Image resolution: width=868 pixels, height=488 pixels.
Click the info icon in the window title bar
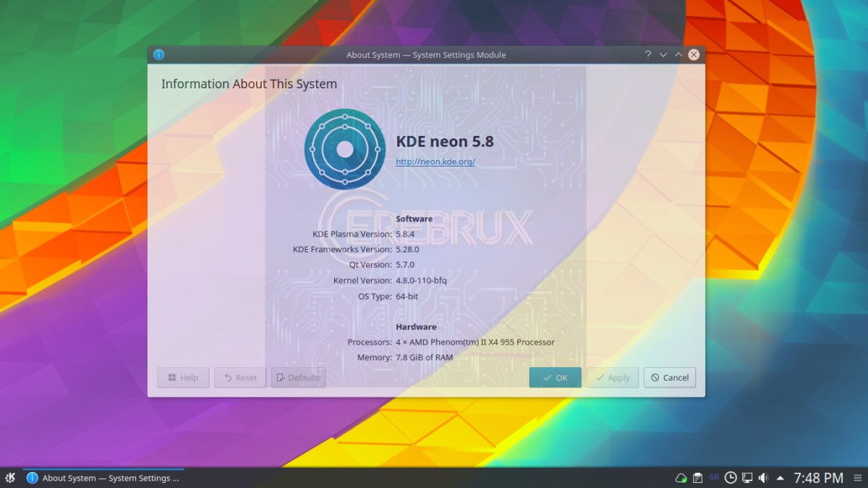tap(158, 54)
